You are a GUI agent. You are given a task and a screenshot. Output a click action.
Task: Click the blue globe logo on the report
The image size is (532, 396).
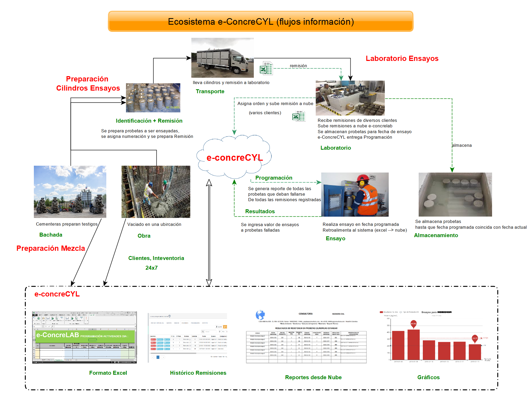click(x=260, y=315)
